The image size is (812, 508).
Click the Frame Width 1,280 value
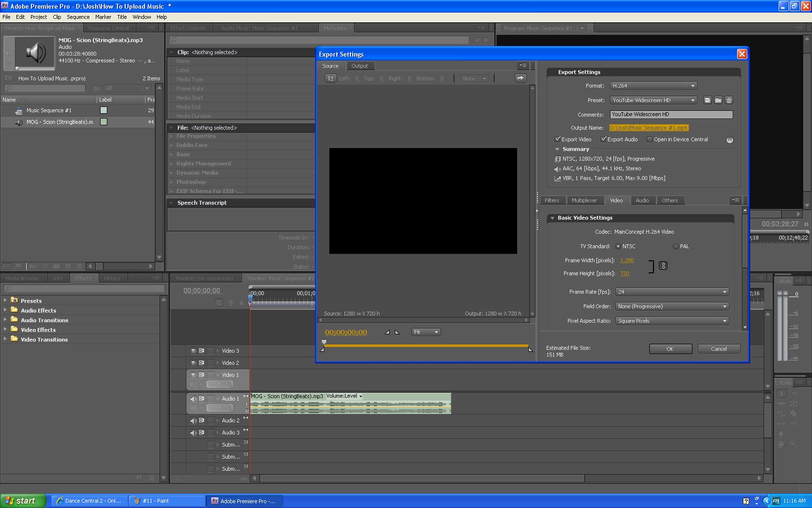627,260
